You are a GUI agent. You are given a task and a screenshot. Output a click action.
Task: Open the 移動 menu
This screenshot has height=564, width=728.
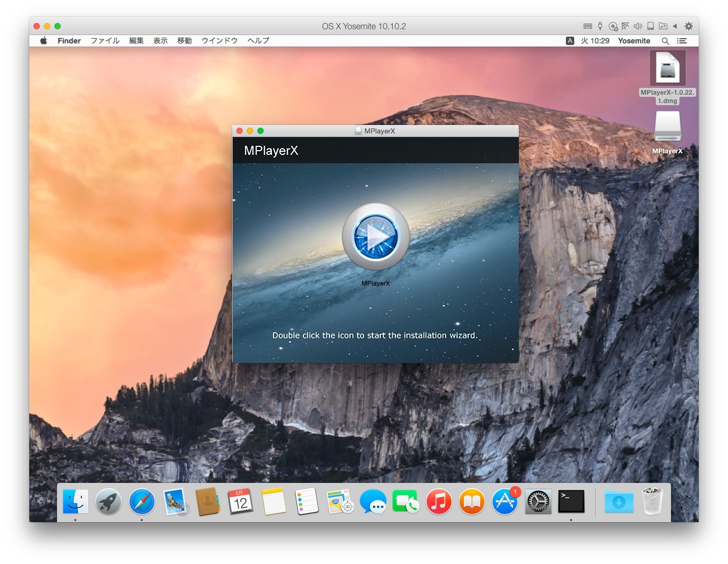tap(185, 41)
